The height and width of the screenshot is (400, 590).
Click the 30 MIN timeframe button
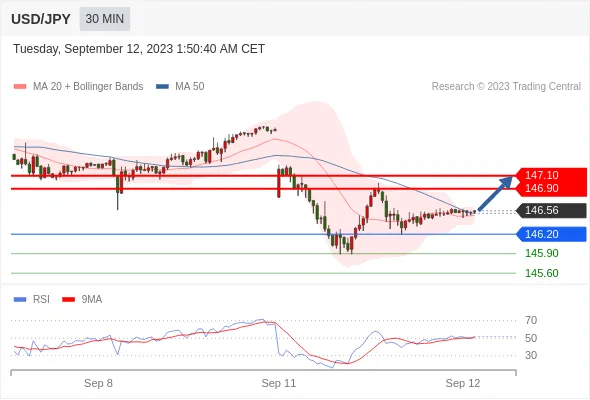(x=105, y=19)
